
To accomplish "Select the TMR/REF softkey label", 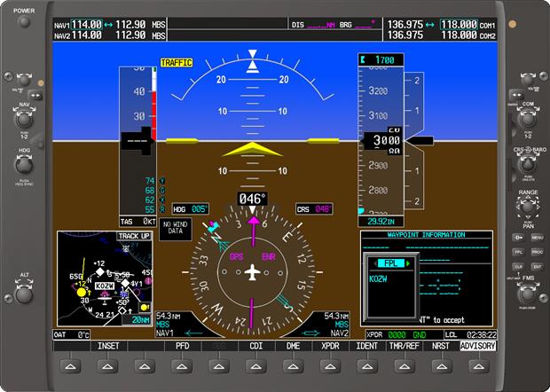I will click(405, 346).
